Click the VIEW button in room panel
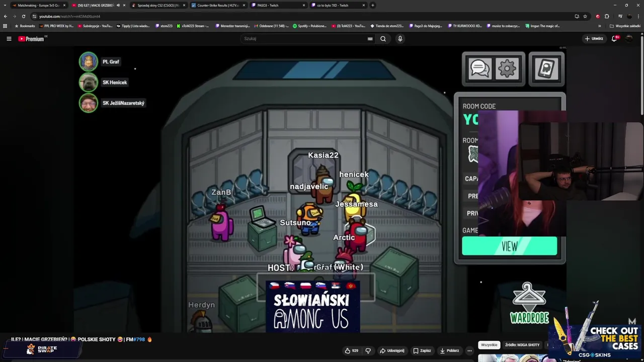The height and width of the screenshot is (362, 644). (x=509, y=246)
